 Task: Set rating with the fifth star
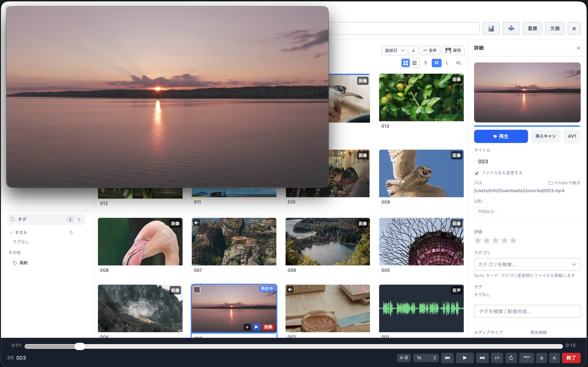[513, 240]
